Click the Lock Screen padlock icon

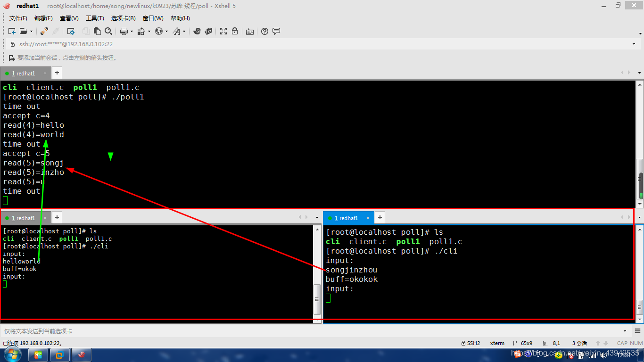pyautogui.click(x=235, y=31)
